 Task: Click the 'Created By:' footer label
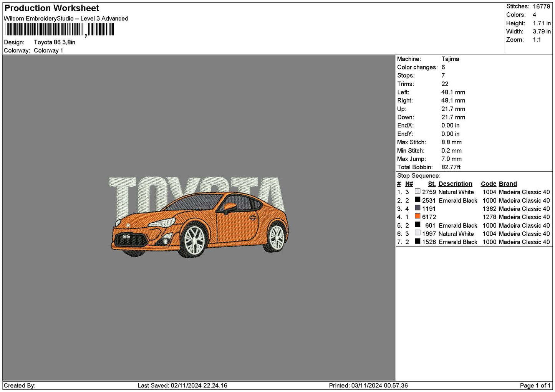pos(20,385)
